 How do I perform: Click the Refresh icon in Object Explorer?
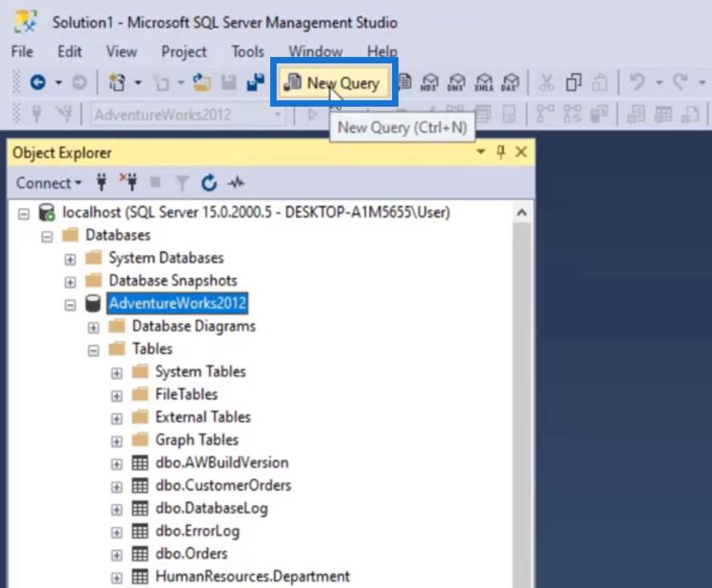209,183
